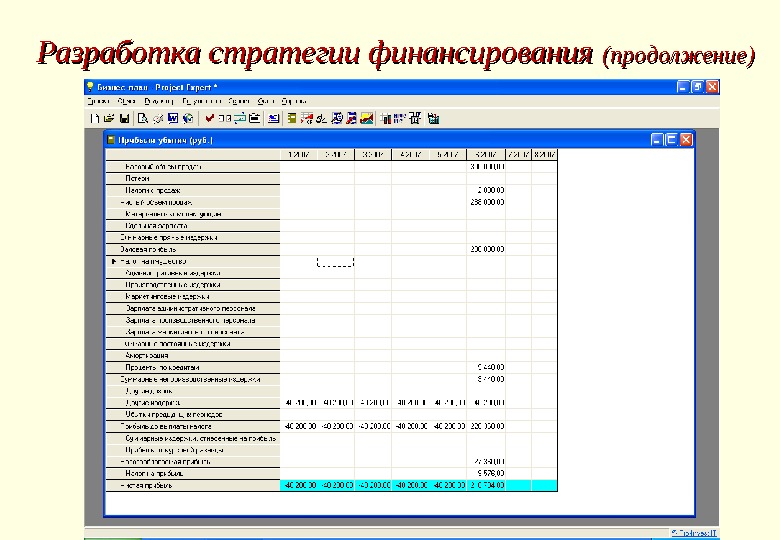Click the blue monitor toolbar icon
The image size is (780, 540).
pyautogui.click(x=274, y=118)
